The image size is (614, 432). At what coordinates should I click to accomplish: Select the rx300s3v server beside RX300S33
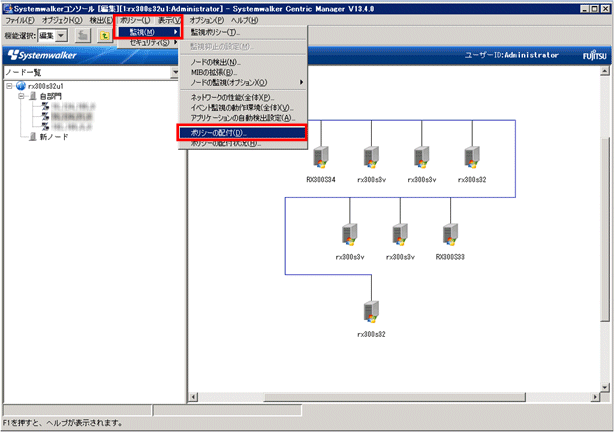pos(400,235)
